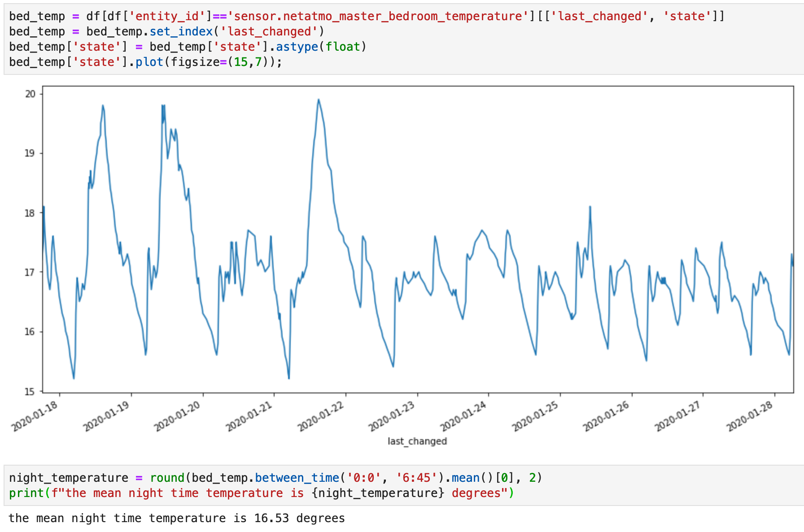
Task: Click the astype conversion in line three
Action: 296,46
